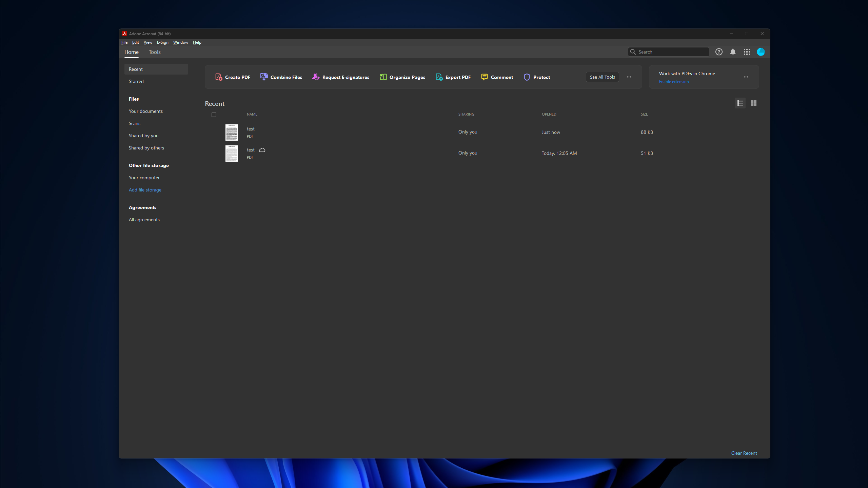Click the Create PDF tool icon
Viewport: 868px width, 488px height.
219,77
